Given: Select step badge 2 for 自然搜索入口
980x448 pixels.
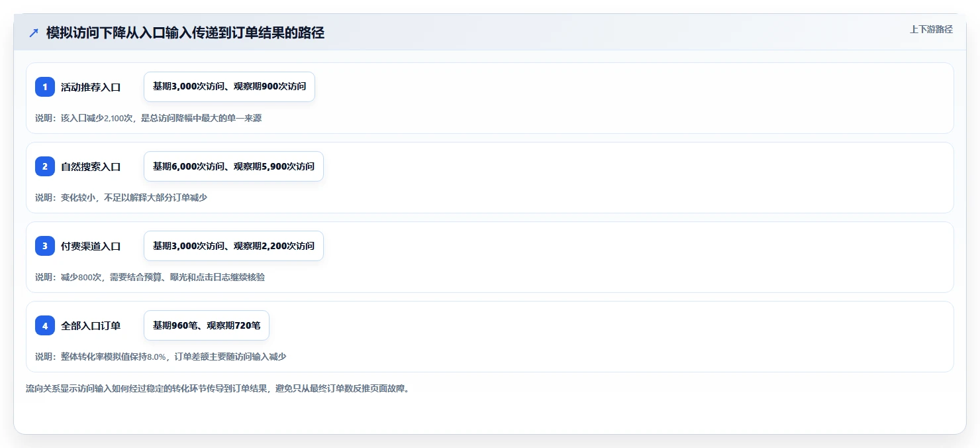Looking at the screenshot, I should tap(45, 166).
